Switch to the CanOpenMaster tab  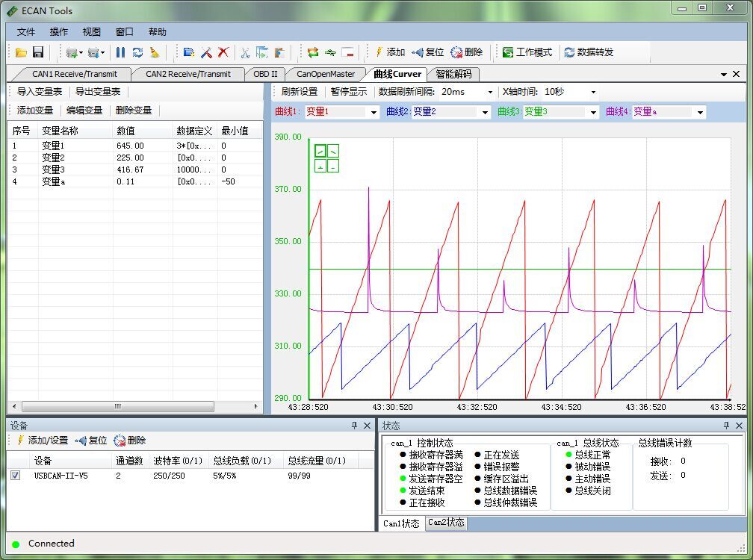tap(326, 74)
